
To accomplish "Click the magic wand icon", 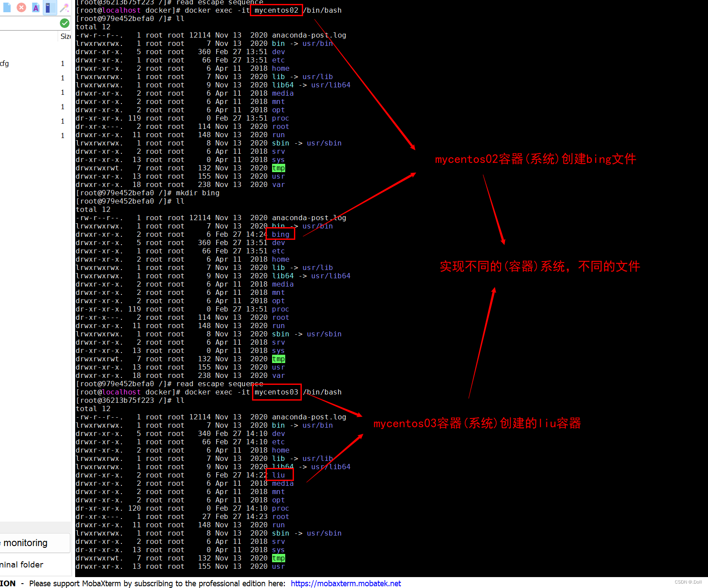I will pos(65,7).
